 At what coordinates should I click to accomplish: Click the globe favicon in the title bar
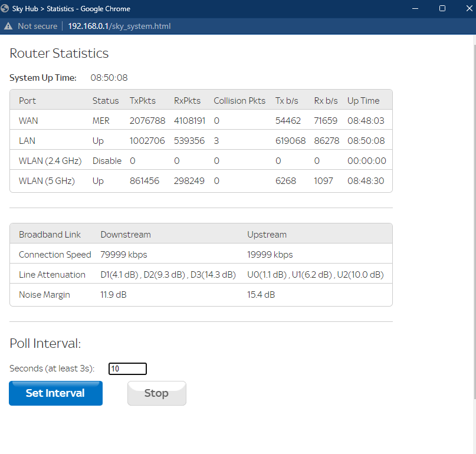6,9
